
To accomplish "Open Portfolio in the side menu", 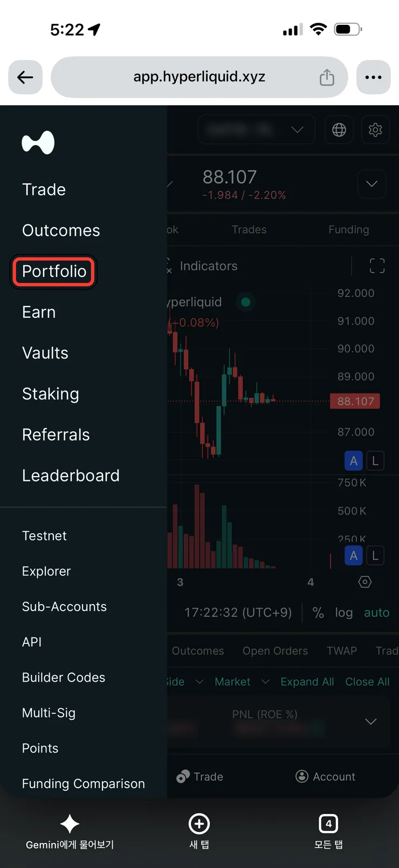I will tap(54, 271).
